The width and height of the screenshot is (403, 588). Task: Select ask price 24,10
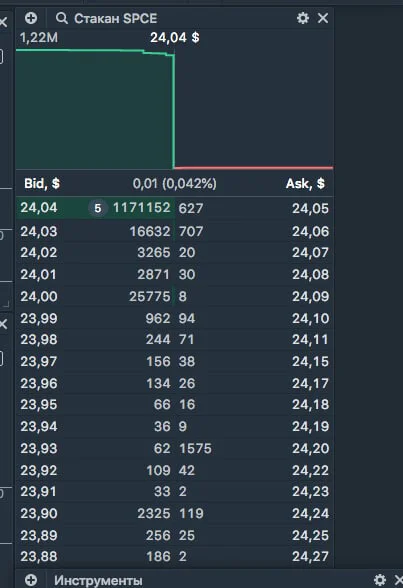tap(310, 319)
